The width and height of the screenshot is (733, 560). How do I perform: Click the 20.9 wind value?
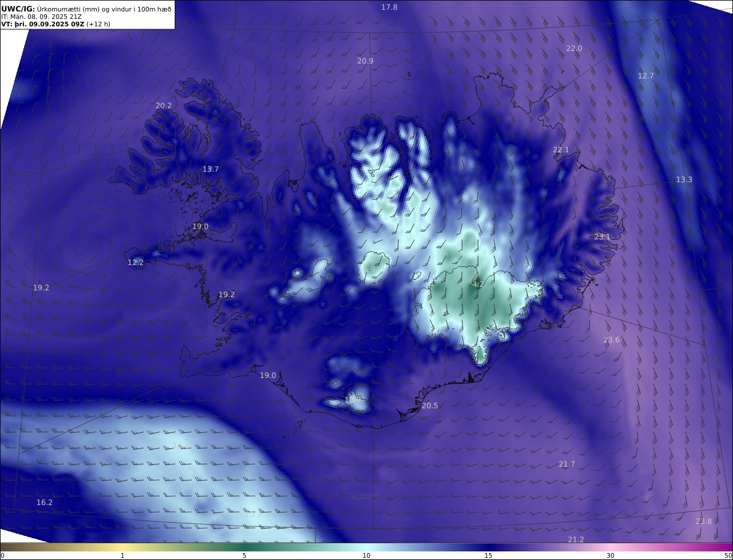point(365,61)
